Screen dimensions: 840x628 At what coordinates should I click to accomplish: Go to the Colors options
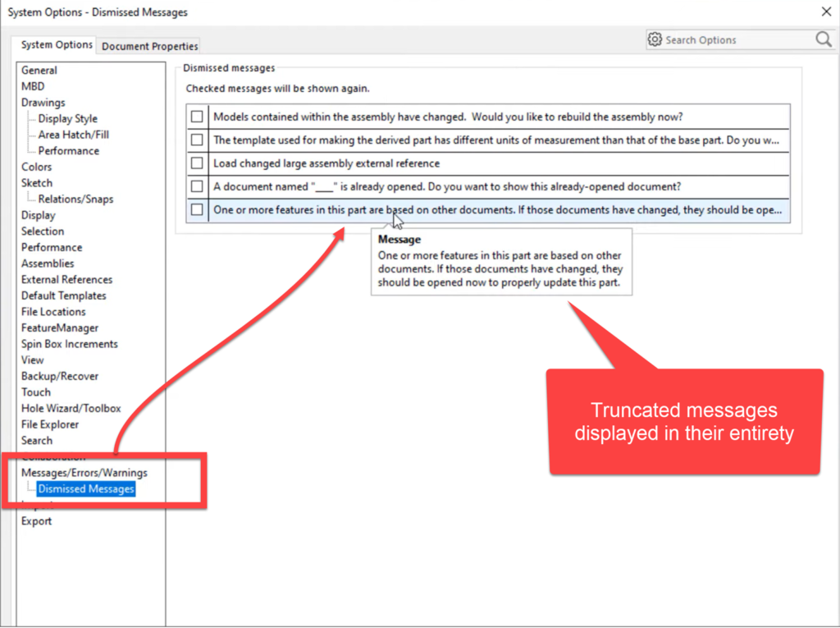pos(36,167)
